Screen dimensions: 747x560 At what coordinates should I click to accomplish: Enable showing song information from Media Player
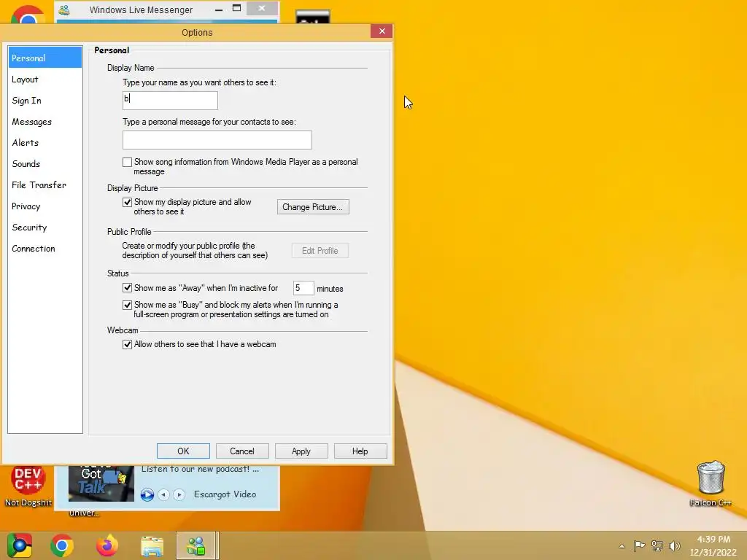click(x=127, y=163)
